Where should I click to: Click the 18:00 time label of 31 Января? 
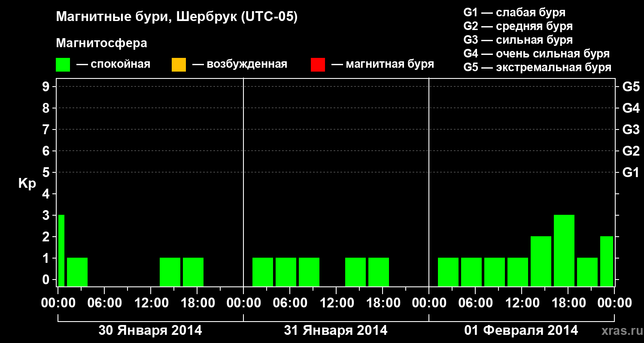(x=383, y=303)
